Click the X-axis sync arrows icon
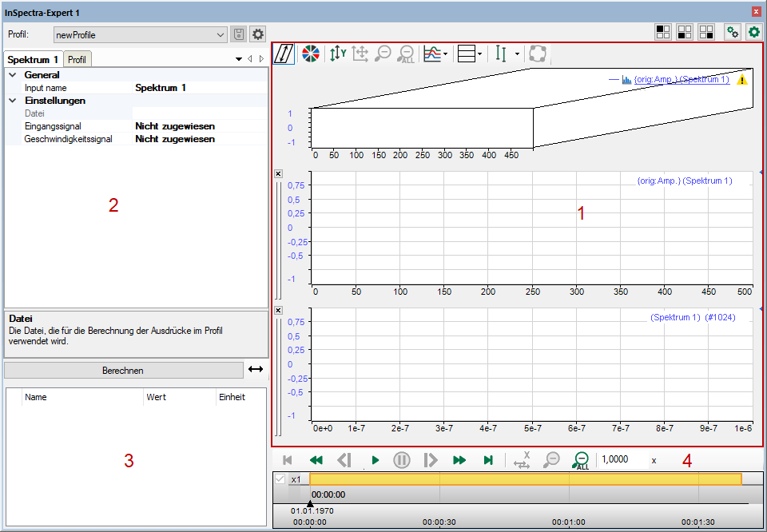Image resolution: width=767 pixels, height=532 pixels. (x=522, y=460)
